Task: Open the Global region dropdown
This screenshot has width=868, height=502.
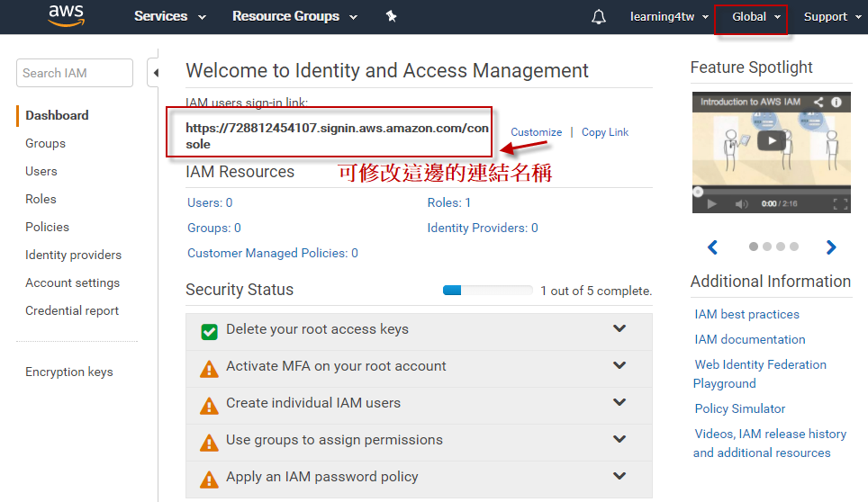Action: (x=751, y=17)
